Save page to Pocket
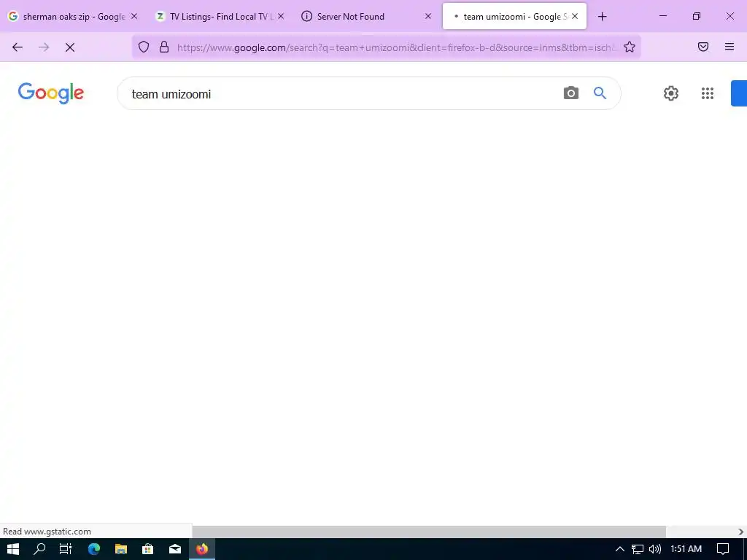This screenshot has height=560, width=747. (703, 47)
